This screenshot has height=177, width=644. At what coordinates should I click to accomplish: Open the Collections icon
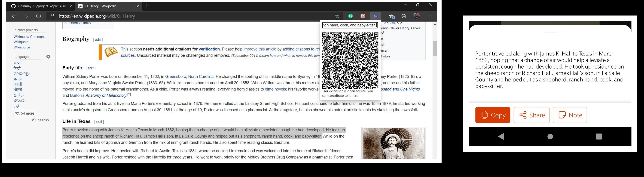404,16
